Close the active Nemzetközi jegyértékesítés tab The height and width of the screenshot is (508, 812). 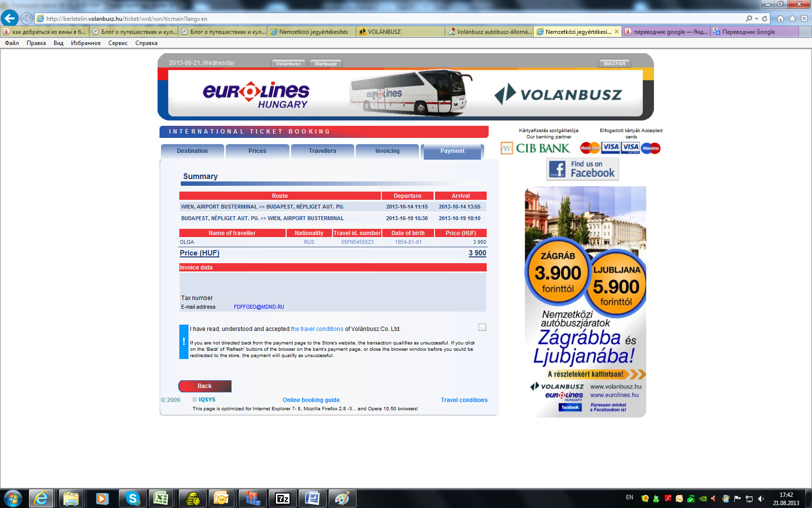click(x=617, y=31)
